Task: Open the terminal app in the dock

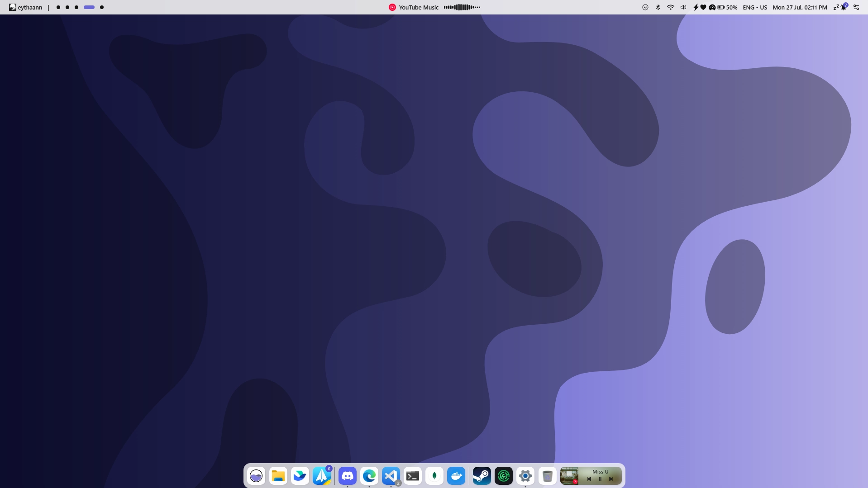Action: click(413, 476)
